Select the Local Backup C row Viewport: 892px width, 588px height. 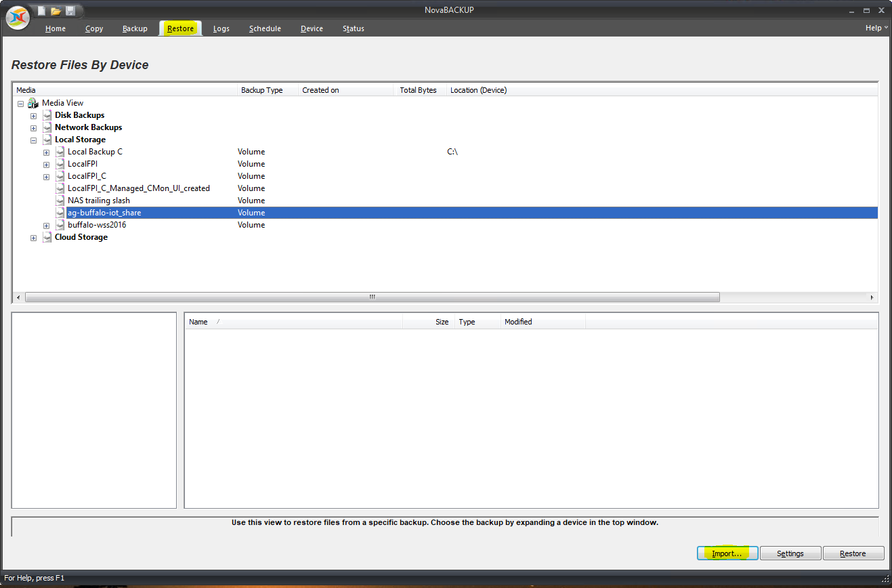tap(95, 152)
